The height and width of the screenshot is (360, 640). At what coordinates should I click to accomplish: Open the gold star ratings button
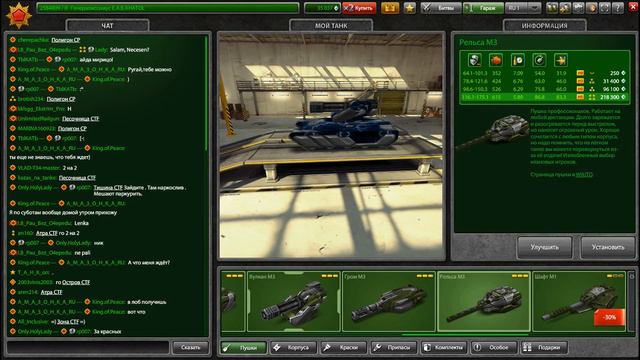point(410,8)
